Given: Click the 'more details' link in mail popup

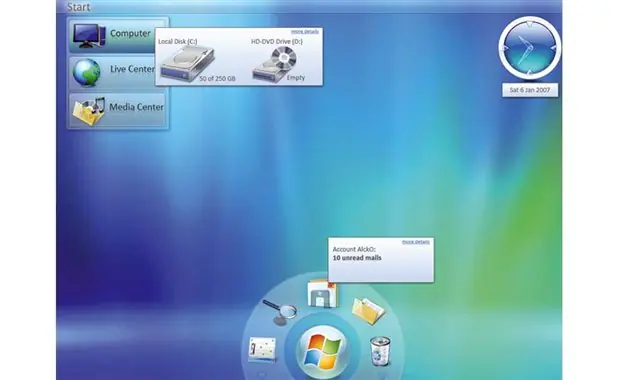Looking at the screenshot, I should (x=416, y=242).
